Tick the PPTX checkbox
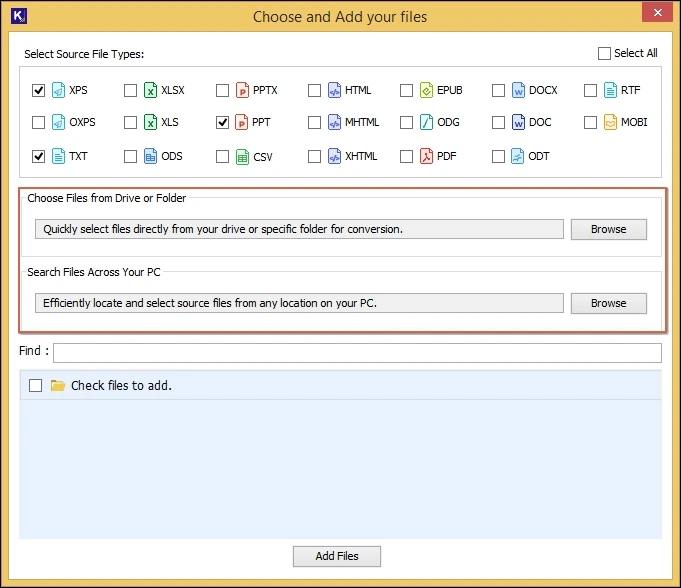 222,90
